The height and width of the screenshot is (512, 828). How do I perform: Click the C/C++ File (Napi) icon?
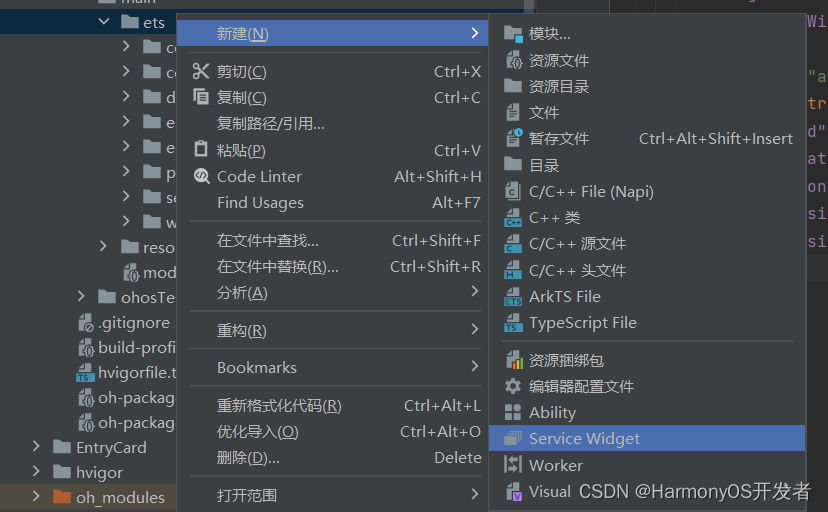(x=513, y=191)
